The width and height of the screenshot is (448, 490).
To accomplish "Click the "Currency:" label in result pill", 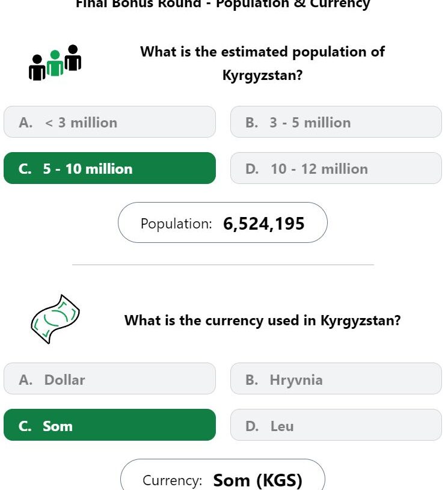I will [172, 480].
